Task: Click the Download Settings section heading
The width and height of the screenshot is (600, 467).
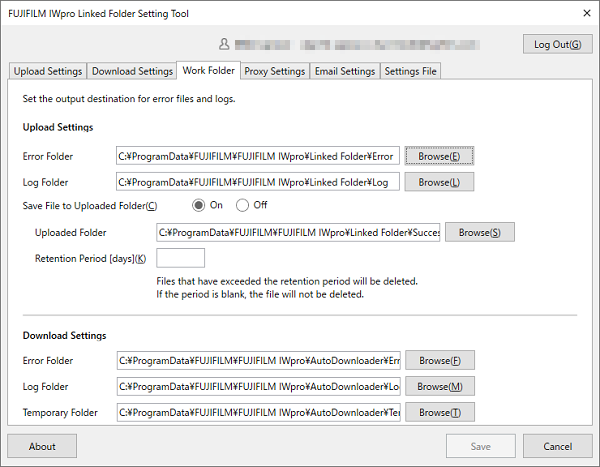Action: 64,336
